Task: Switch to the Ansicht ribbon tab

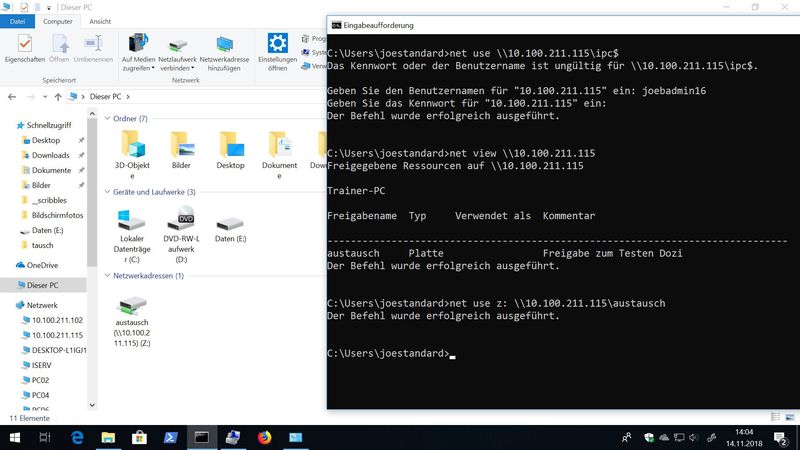Action: 100,21
